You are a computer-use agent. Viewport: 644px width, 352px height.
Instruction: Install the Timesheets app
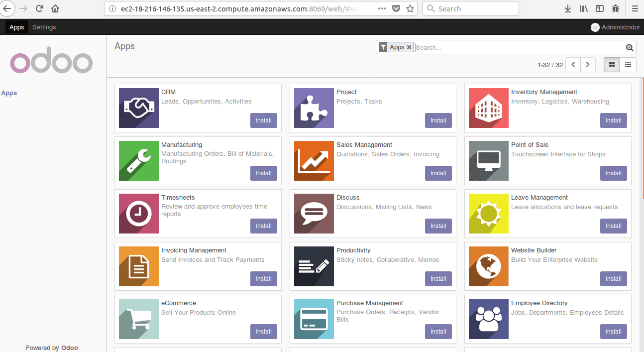click(x=264, y=226)
